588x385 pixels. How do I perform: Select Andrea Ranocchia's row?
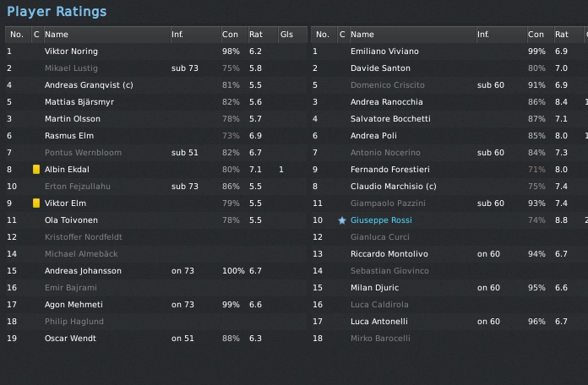coord(386,102)
